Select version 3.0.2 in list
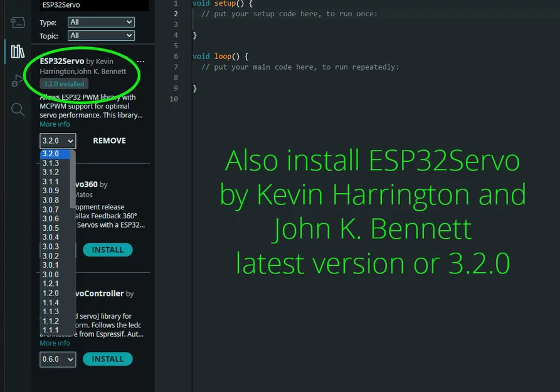The height and width of the screenshot is (392, 560). coord(55,256)
